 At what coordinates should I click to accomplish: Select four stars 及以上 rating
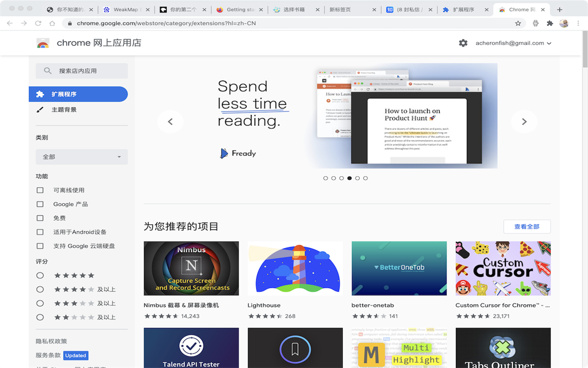pos(40,289)
